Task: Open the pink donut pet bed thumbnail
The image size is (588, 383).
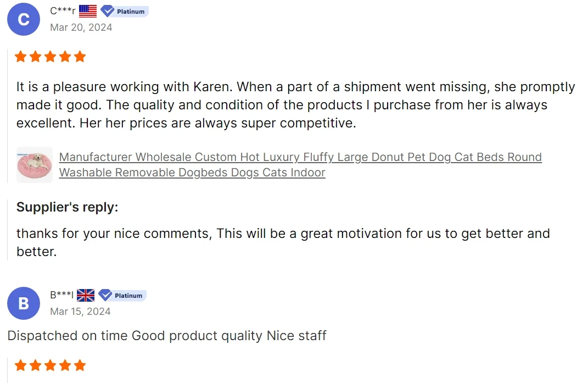Action: pos(35,164)
